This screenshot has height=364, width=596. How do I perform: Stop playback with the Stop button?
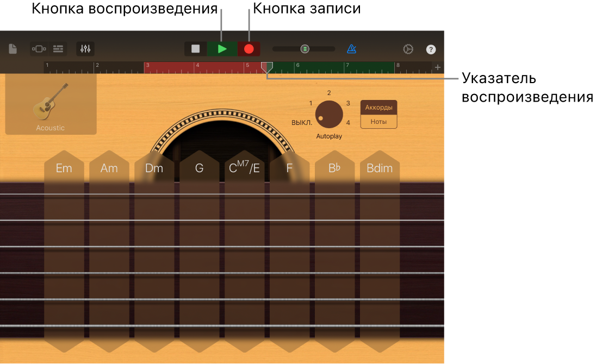[x=196, y=49]
